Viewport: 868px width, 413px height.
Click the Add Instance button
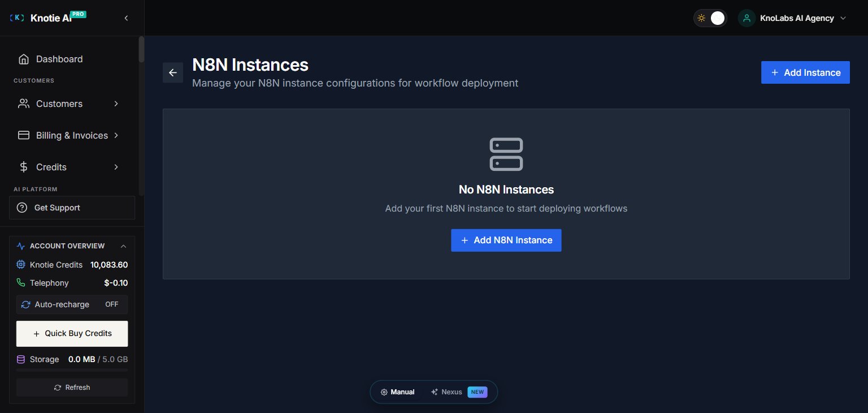pyautogui.click(x=805, y=72)
